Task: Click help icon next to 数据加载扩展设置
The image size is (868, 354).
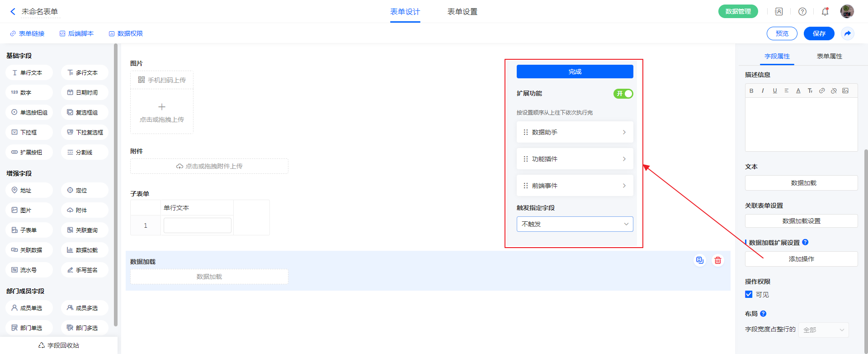Action: 805,242
